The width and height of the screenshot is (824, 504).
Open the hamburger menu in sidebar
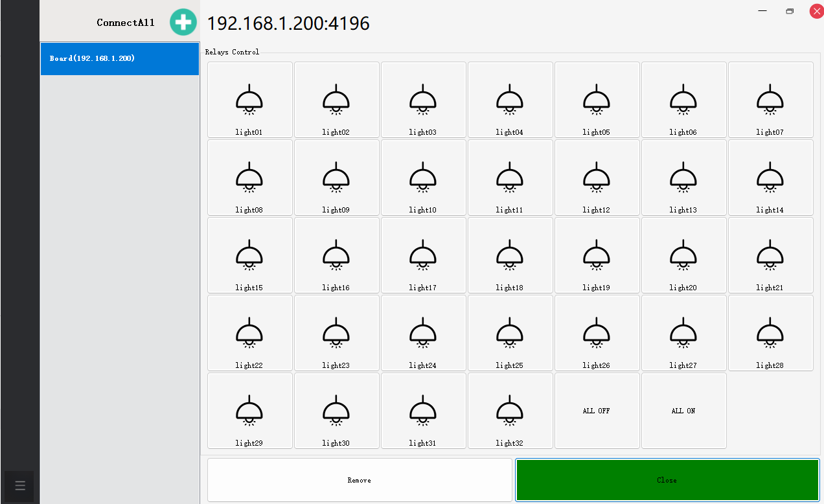pos(19,485)
